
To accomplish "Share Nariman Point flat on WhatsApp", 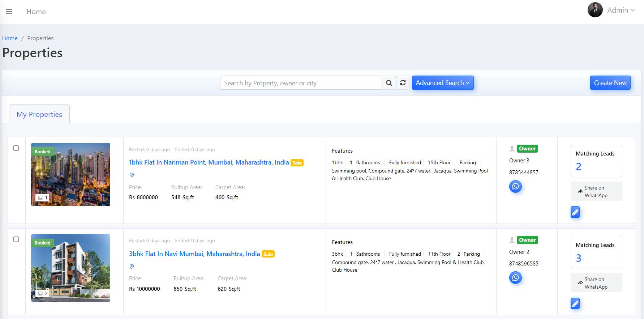I will [x=596, y=191].
